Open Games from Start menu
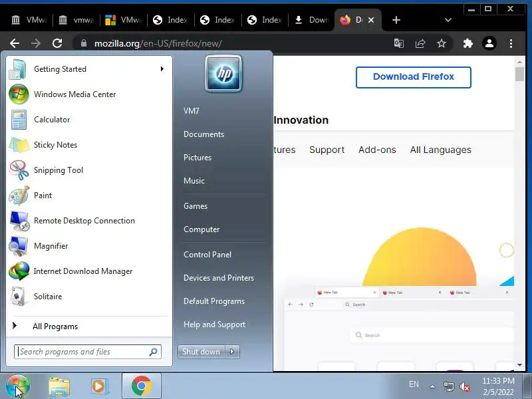The height and width of the screenshot is (399, 532). [196, 206]
